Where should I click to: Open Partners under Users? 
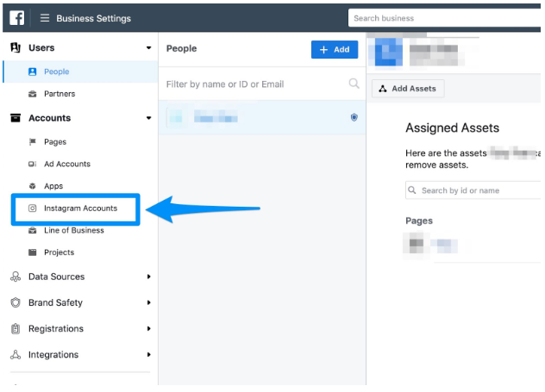pos(60,94)
